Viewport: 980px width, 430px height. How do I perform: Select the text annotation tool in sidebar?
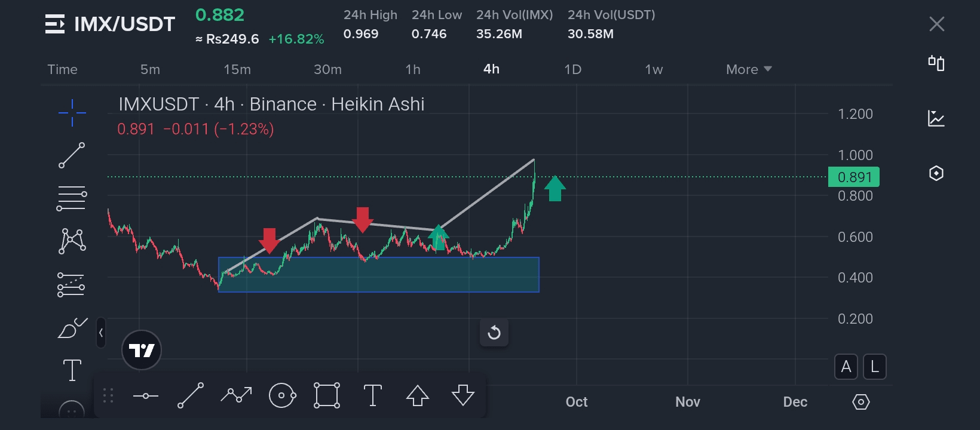tap(72, 370)
